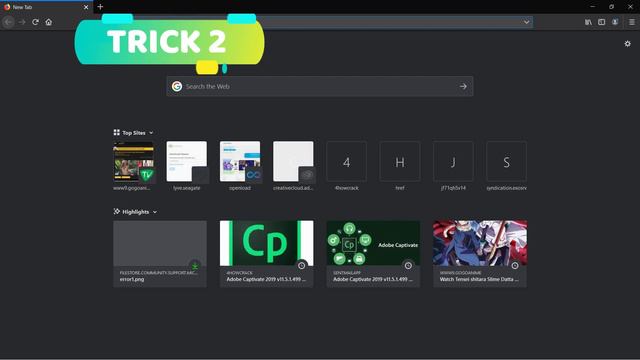
Task: Open new tab preferences gear icon
Action: [627, 44]
